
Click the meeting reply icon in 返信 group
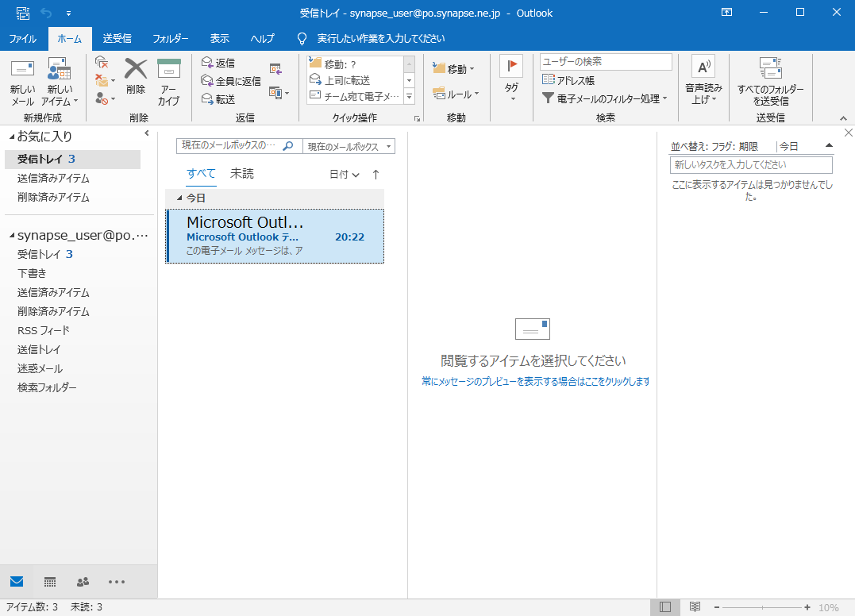[x=276, y=69]
